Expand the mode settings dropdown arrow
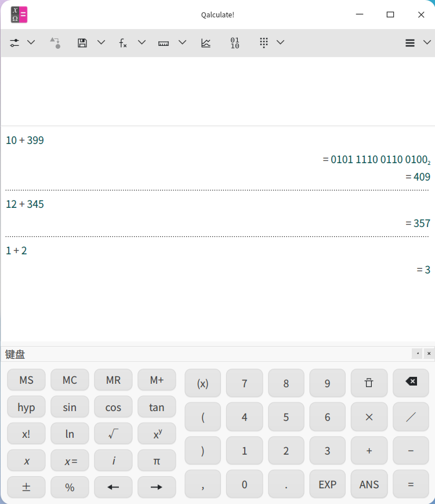Screen dimensions: 435x504 click(31, 42)
